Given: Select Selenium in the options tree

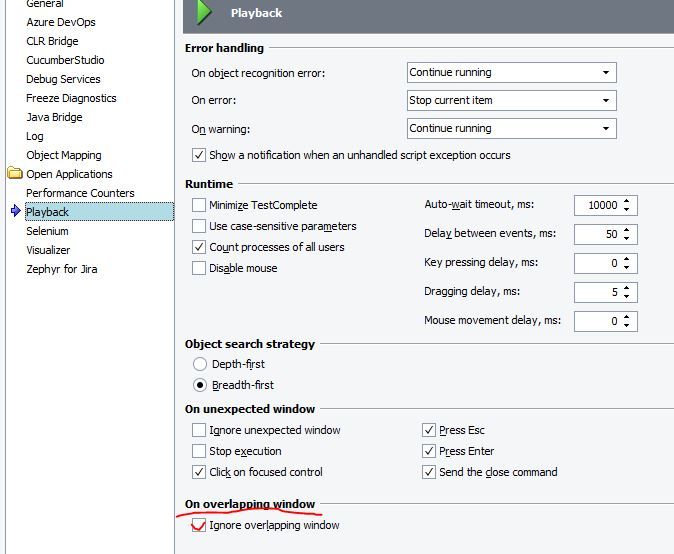Looking at the screenshot, I should click(47, 231).
